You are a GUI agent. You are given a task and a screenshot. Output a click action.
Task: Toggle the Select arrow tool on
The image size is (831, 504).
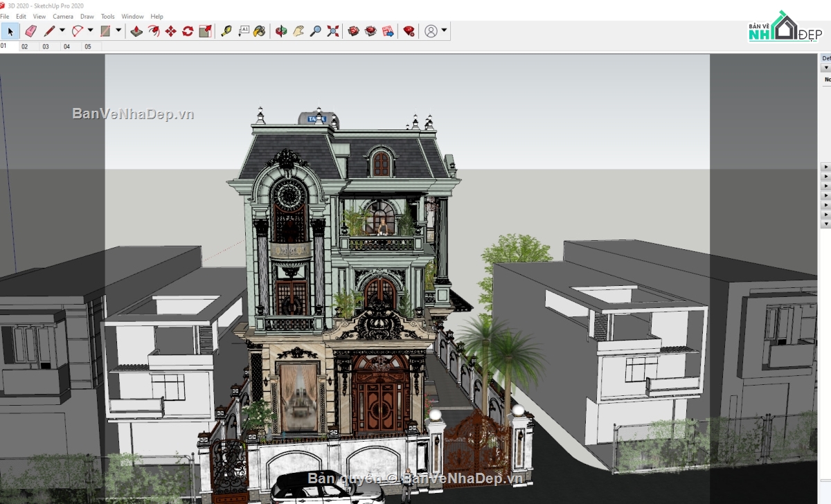pyautogui.click(x=10, y=31)
